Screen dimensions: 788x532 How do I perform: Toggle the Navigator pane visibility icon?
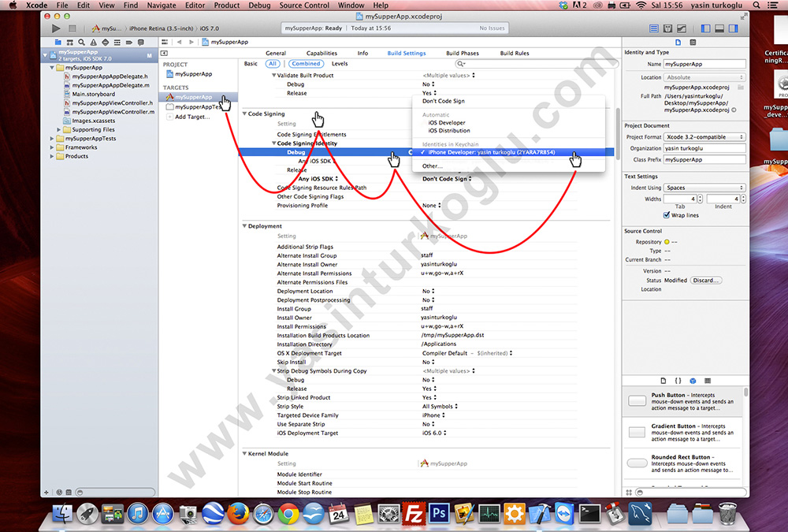(x=705, y=28)
